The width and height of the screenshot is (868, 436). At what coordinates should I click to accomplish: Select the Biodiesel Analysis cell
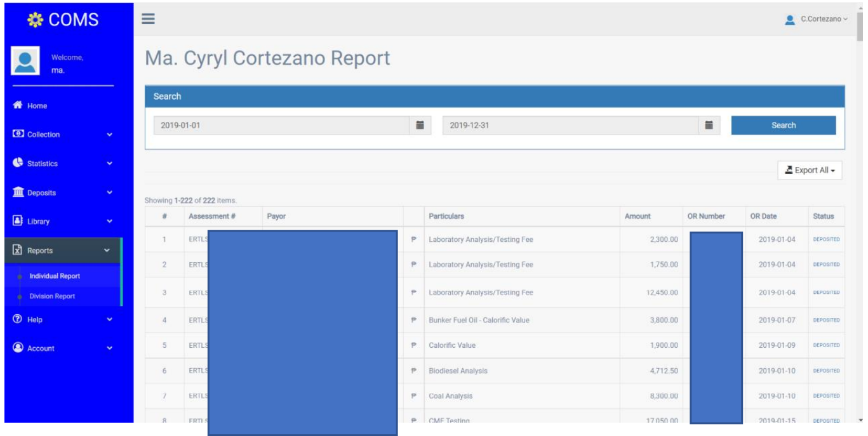[521, 371]
